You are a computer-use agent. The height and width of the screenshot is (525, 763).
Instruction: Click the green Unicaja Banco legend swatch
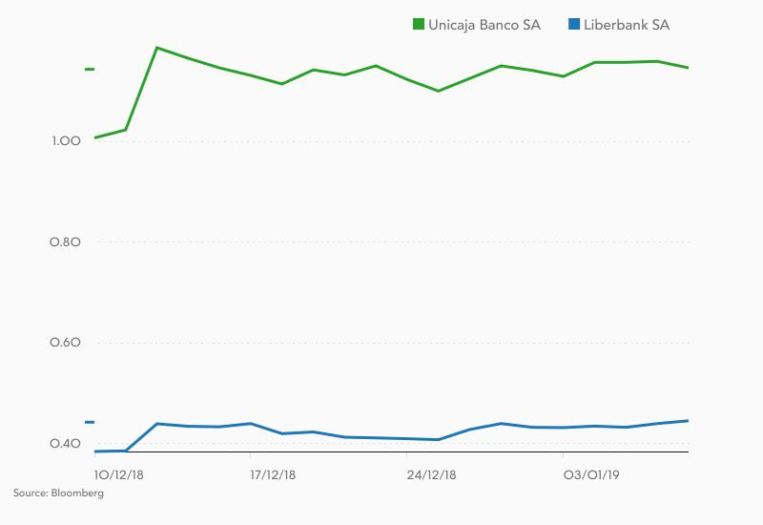click(419, 25)
